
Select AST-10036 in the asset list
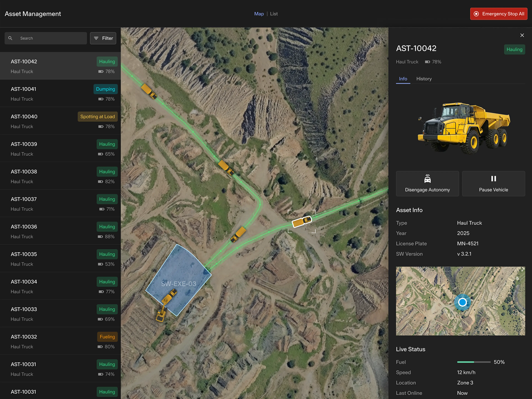(60, 231)
